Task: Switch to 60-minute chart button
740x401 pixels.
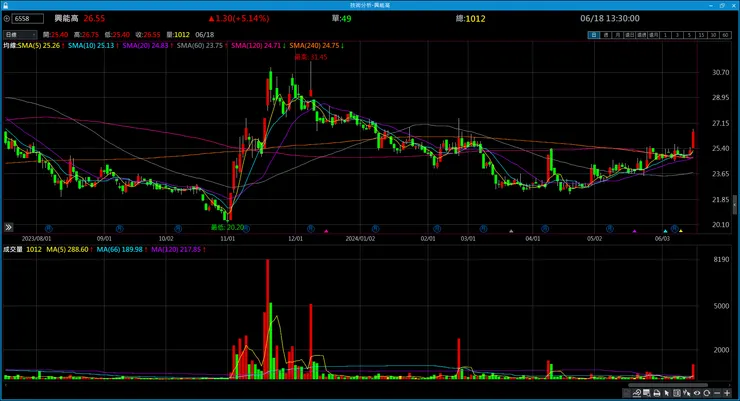Action: 725,35
